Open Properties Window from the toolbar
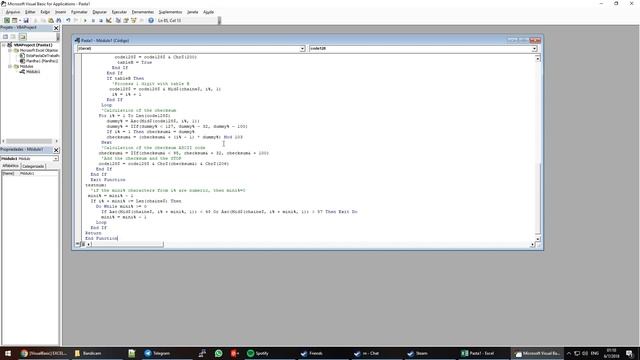This screenshot has height=360, width=640. (x=126, y=20)
